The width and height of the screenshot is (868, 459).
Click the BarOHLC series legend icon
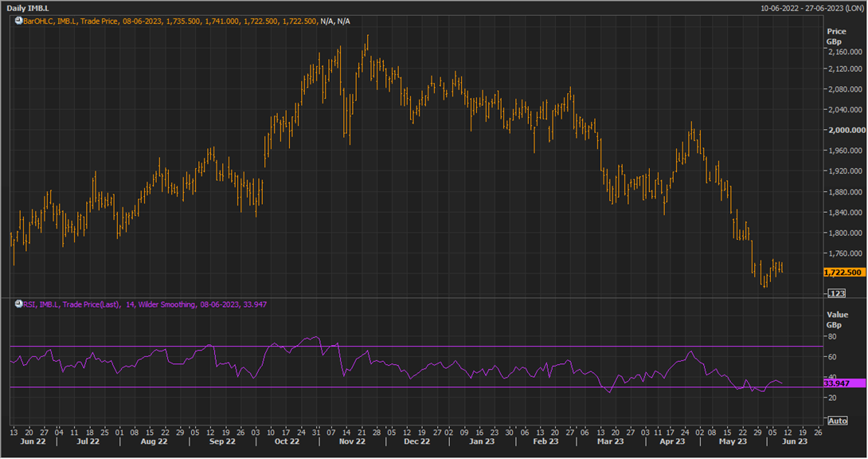[x=18, y=21]
